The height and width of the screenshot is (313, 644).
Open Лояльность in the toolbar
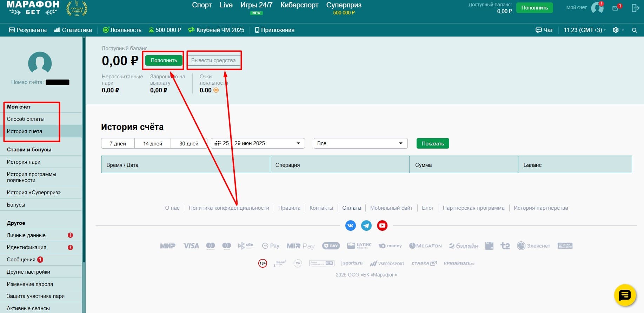122,30
